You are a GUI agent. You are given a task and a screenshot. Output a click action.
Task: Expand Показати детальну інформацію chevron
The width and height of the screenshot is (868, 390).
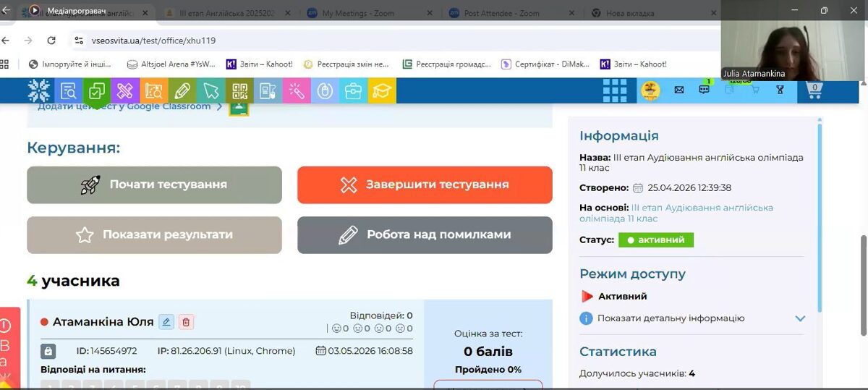pyautogui.click(x=800, y=318)
